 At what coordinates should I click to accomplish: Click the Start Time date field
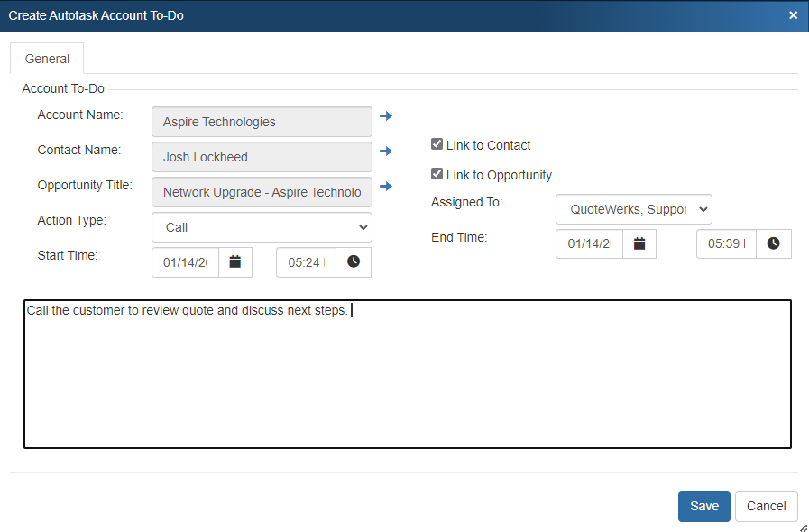point(186,262)
